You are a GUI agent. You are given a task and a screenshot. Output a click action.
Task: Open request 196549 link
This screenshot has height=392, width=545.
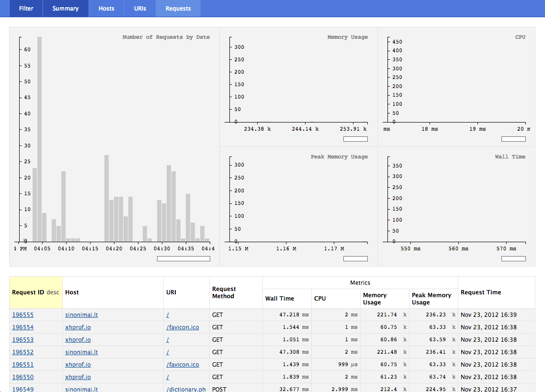pyautogui.click(x=23, y=389)
